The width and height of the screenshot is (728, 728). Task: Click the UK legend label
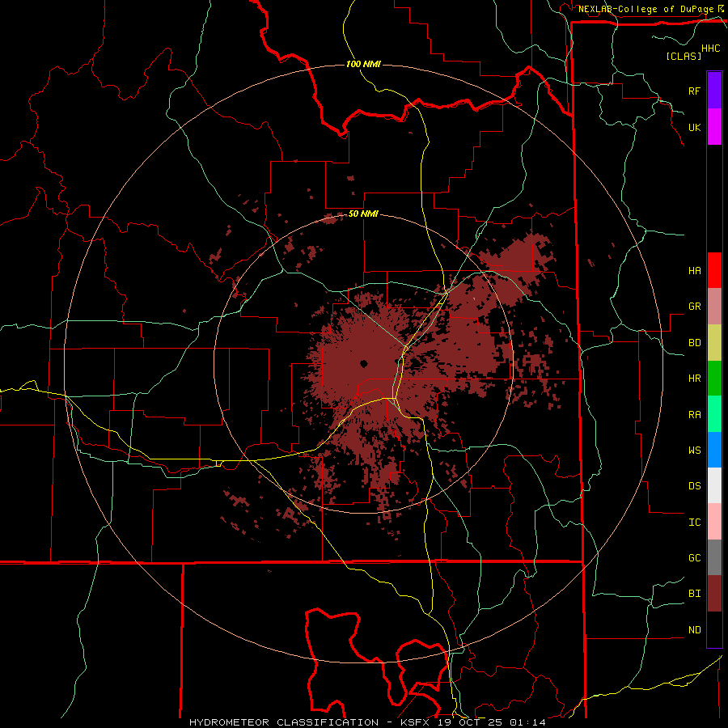coord(694,127)
